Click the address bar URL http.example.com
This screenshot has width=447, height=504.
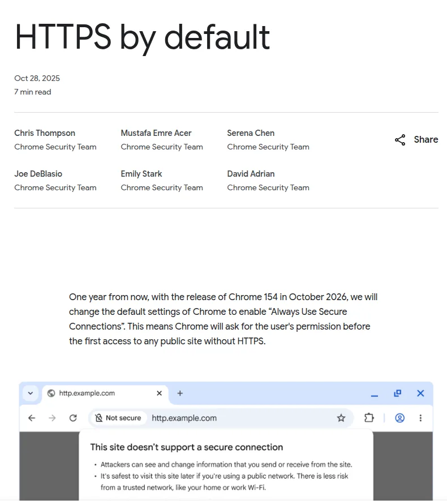184,418
